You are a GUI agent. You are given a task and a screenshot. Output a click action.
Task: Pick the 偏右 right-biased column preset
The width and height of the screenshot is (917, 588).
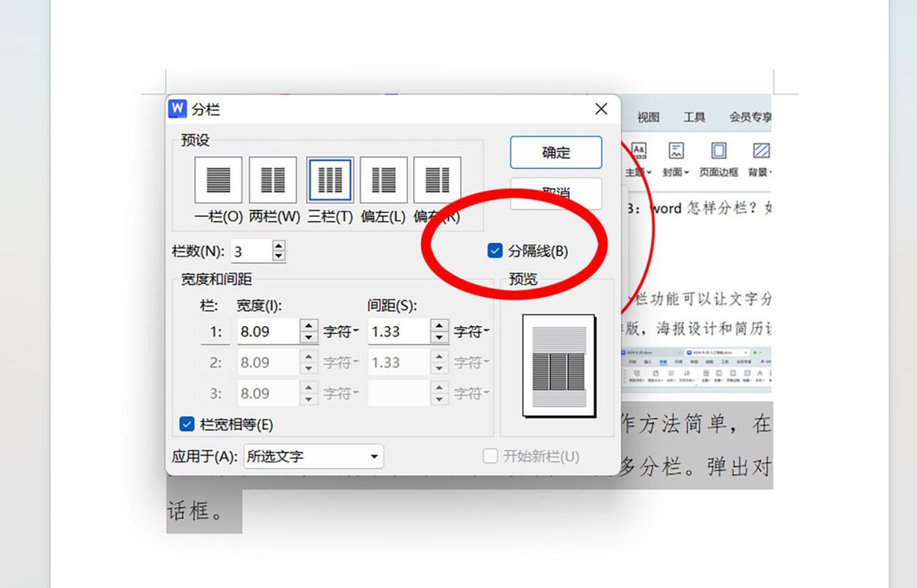[x=437, y=180]
